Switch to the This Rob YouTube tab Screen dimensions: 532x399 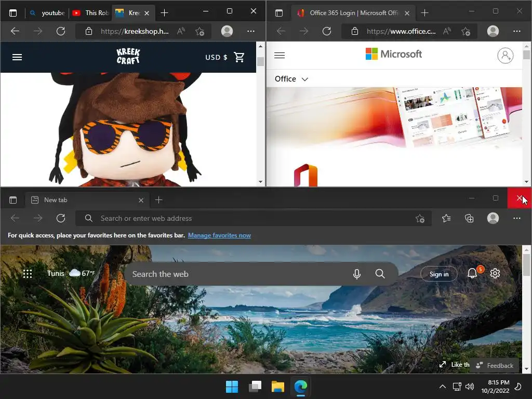point(90,13)
